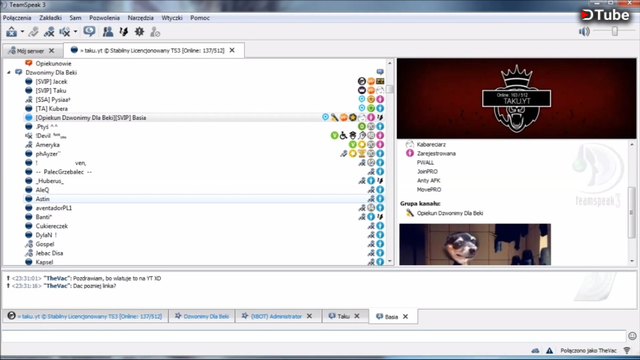Open the Narzędzia menu
This screenshot has width=640, height=360.
pos(140,18)
